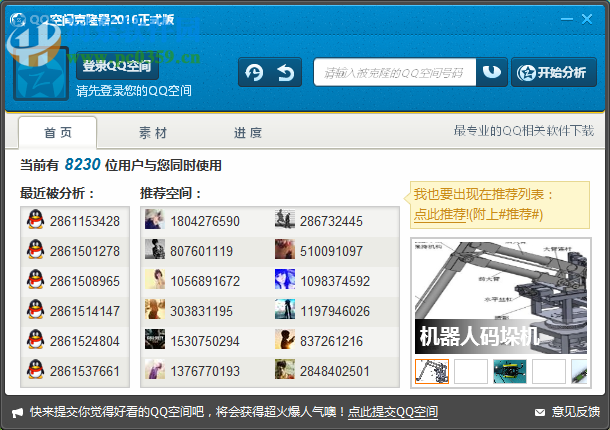Minimize the QQ空间克隆器 window

tap(566, 19)
